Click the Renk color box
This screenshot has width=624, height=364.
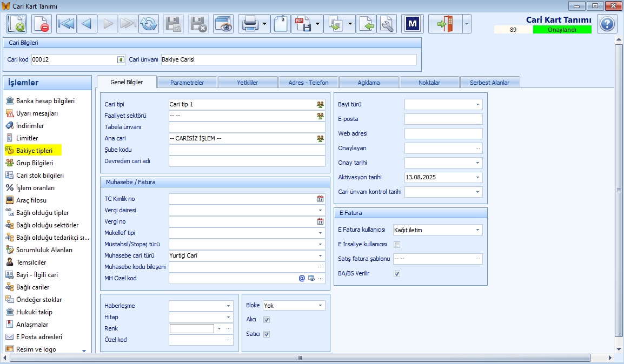192,328
